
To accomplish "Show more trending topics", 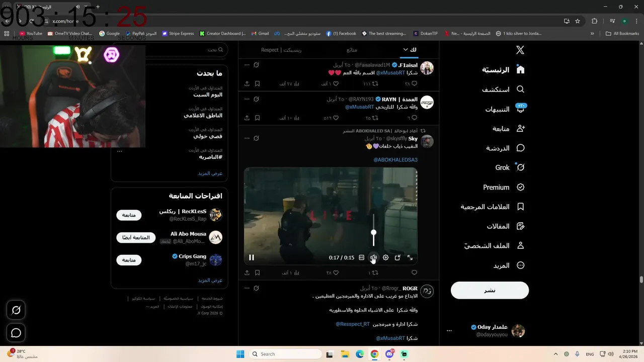I will click(x=210, y=173).
